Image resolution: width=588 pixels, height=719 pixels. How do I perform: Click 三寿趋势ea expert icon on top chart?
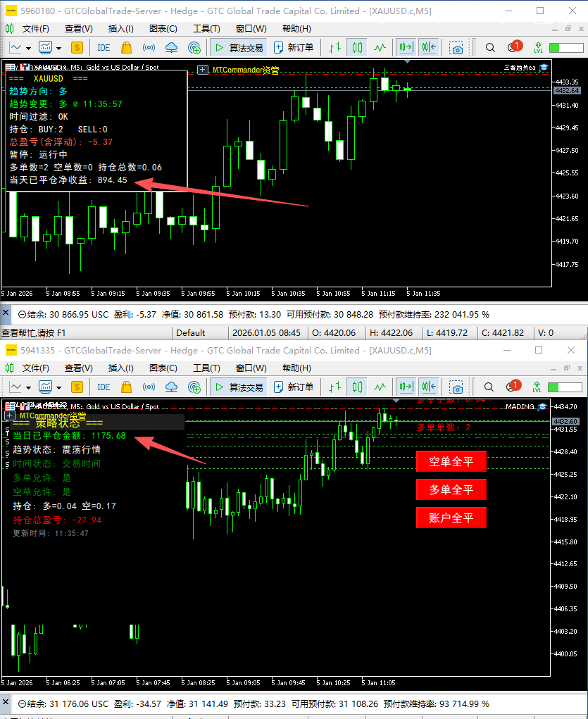pyautogui.click(x=544, y=68)
